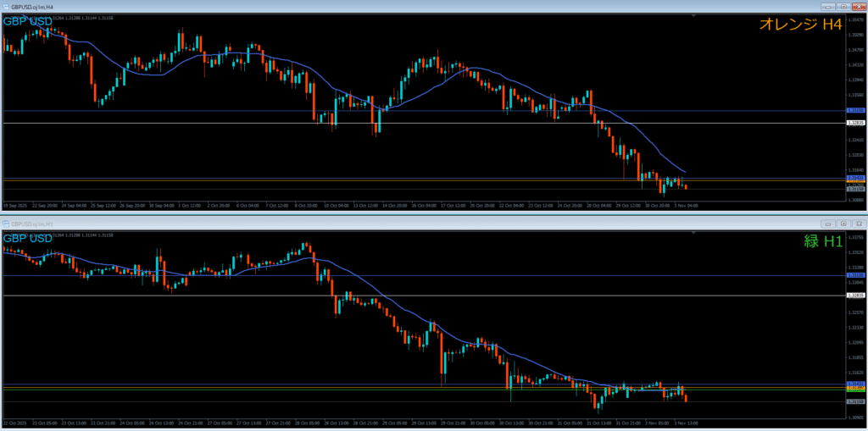The width and height of the screenshot is (868, 431).
Task: Select the 1.32835 white price label on H4 chart
Action: coord(855,123)
